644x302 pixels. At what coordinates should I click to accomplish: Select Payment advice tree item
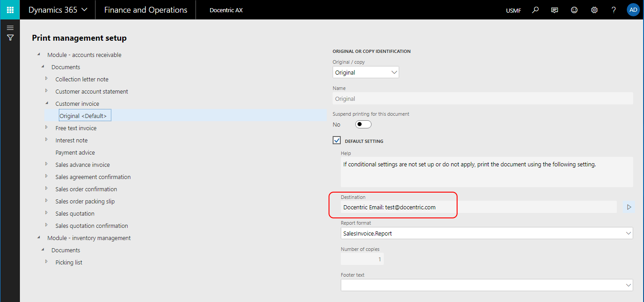point(75,152)
